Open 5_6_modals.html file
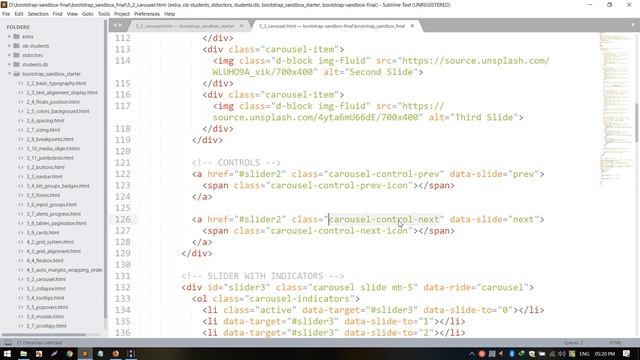Screen dimensions: 640x360 click(45, 317)
